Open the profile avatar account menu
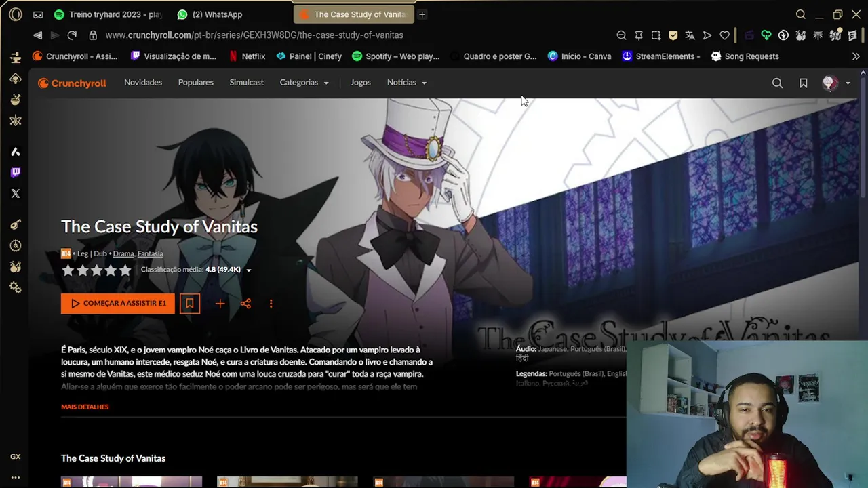Screen dimensions: 868x488 coord(836,83)
